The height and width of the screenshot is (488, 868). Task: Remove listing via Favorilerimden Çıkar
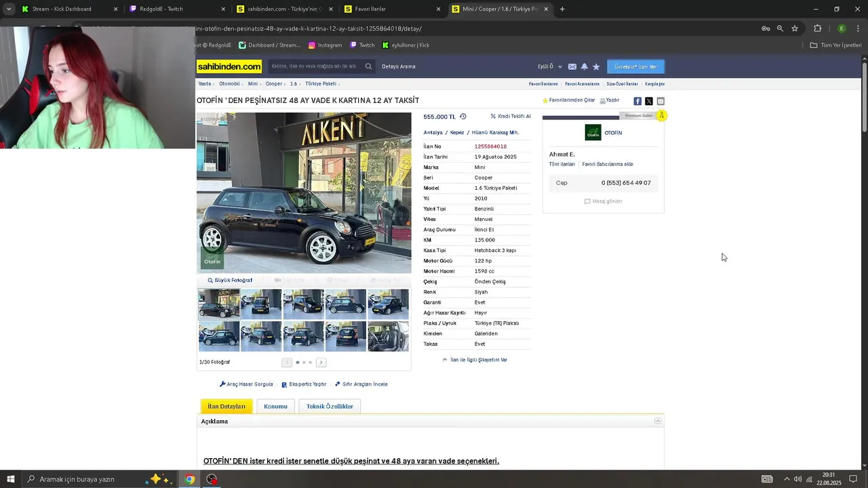(568, 100)
